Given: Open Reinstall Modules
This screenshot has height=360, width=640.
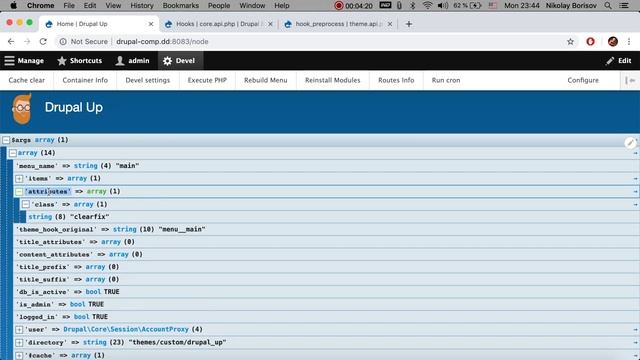Looking at the screenshot, I should (x=333, y=80).
